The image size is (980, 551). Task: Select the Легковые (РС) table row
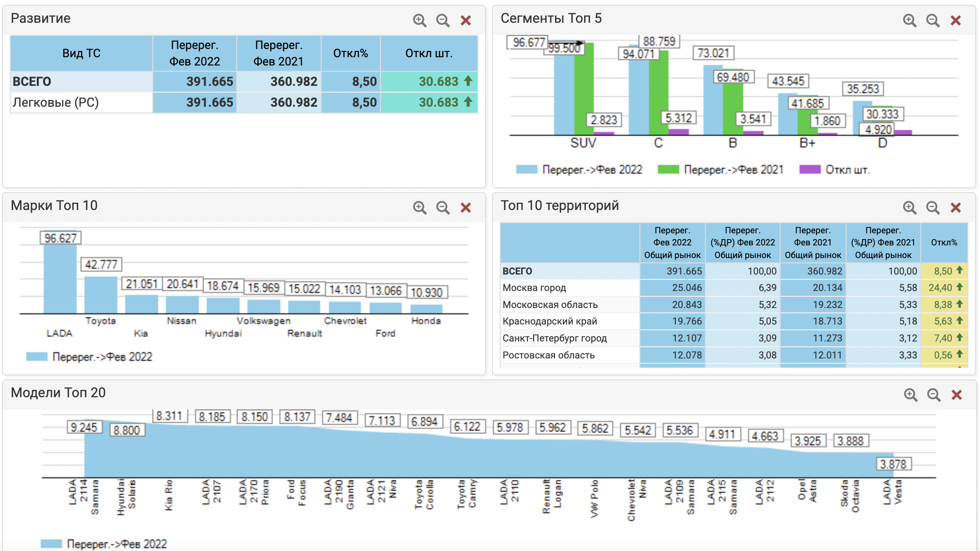(x=56, y=102)
